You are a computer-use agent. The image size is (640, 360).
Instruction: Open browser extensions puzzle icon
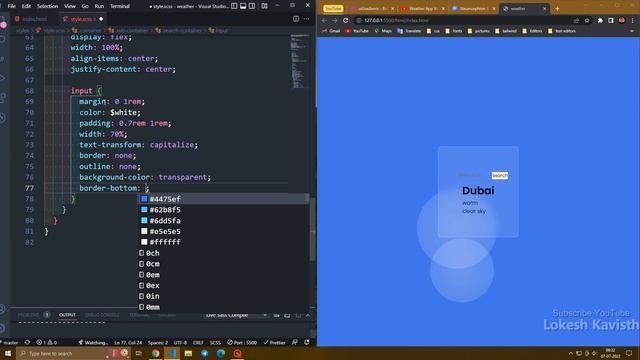pos(600,20)
